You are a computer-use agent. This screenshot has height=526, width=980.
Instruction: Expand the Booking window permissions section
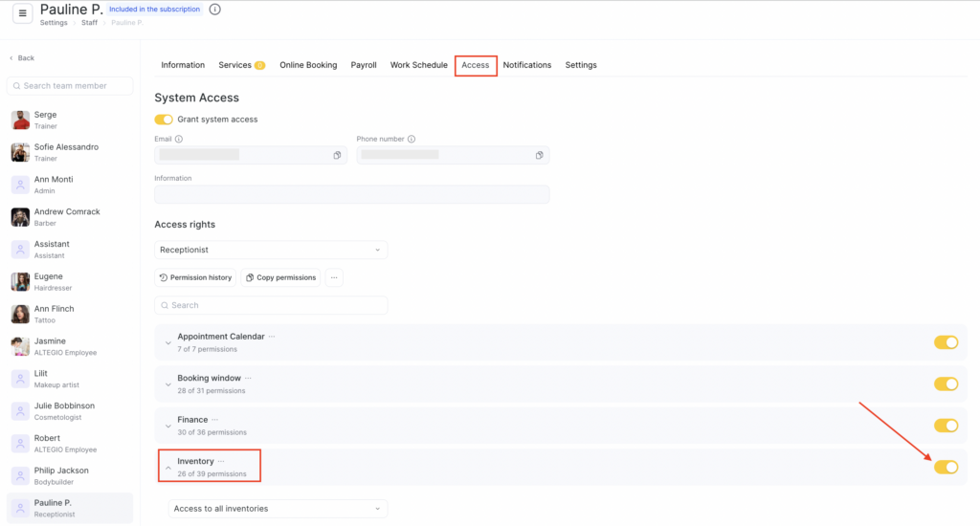168,384
